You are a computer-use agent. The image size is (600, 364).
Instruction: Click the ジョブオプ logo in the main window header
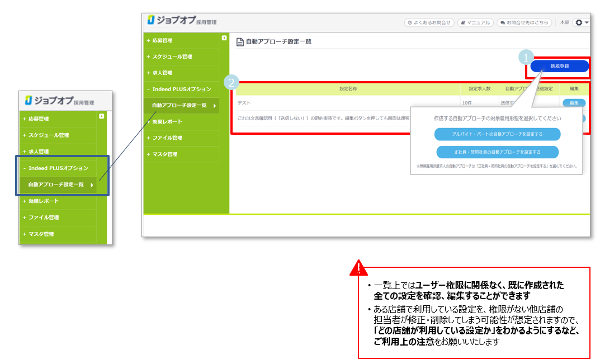coord(172,21)
